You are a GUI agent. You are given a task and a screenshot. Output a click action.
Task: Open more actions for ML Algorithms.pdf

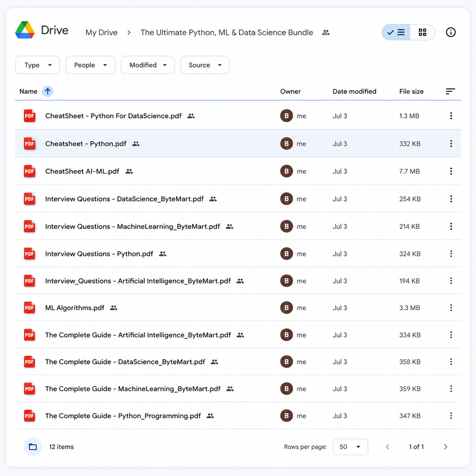451,308
